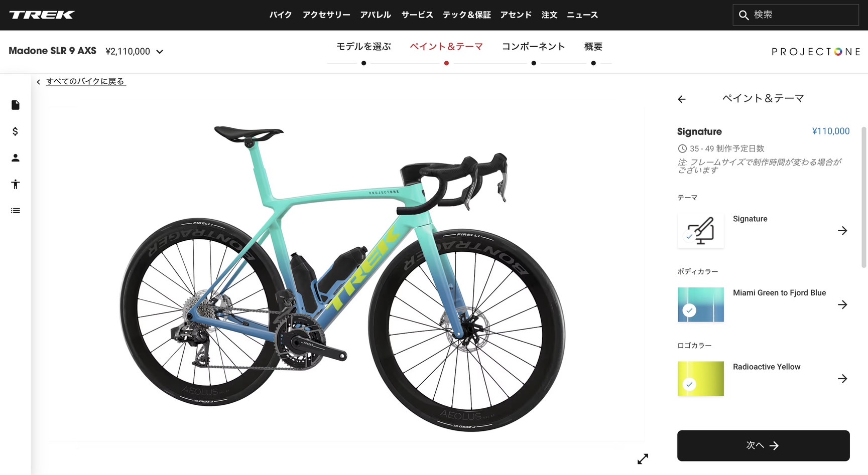Click the 次へ button
The image size is (868, 475).
point(763,445)
